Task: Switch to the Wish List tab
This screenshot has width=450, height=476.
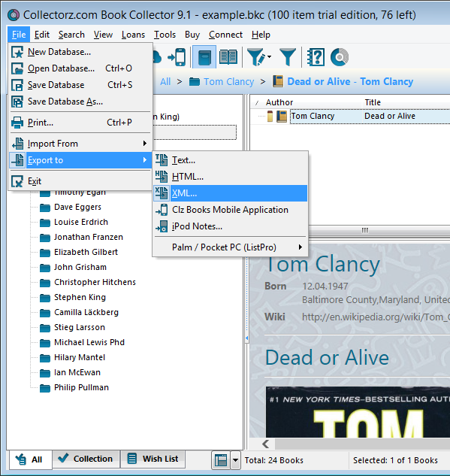Action: click(153, 459)
